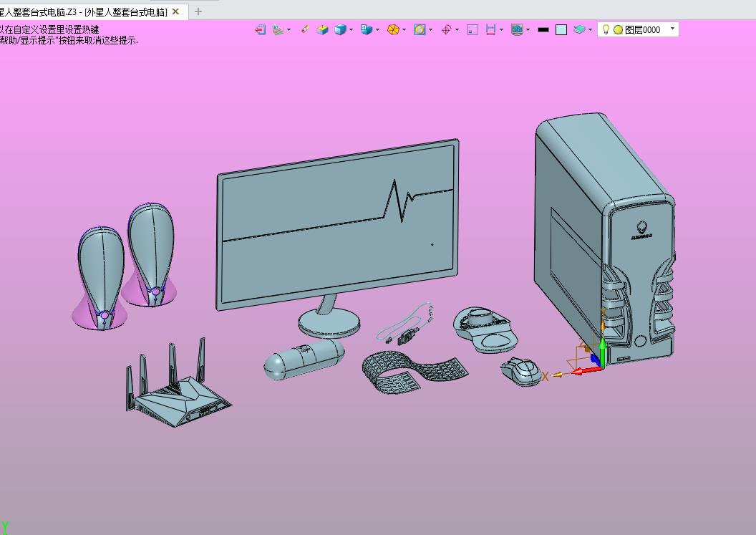Screen dimensions: 756x535
Task: Click the view orientation cube icon
Action: click(x=367, y=30)
